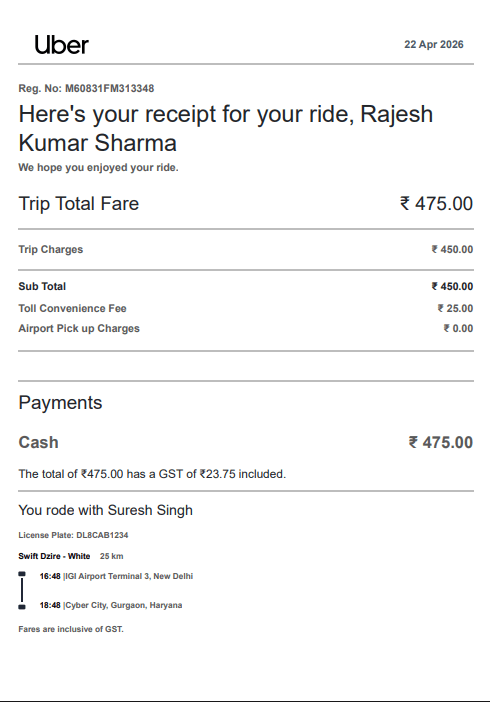Click the receipt heading with Rajesh Kumar Sharma
This screenshot has width=490, height=702.
pos(226,128)
